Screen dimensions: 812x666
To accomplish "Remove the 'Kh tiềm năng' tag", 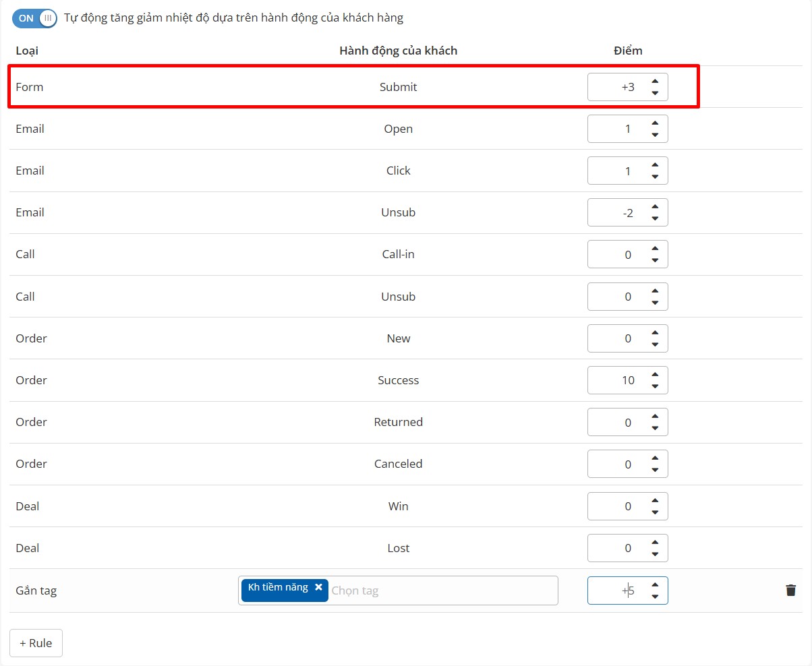I will coord(318,587).
